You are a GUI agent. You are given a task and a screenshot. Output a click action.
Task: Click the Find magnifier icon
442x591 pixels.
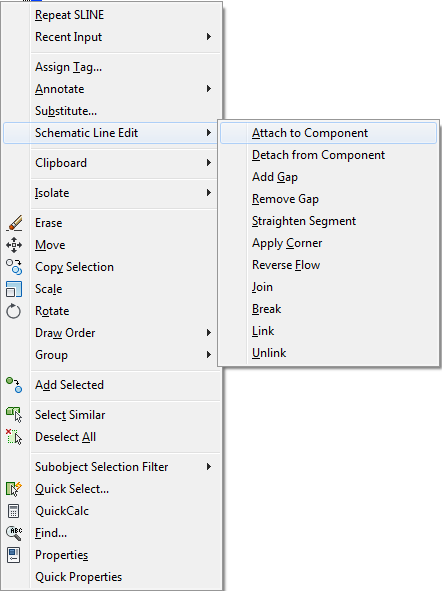click(x=14, y=533)
